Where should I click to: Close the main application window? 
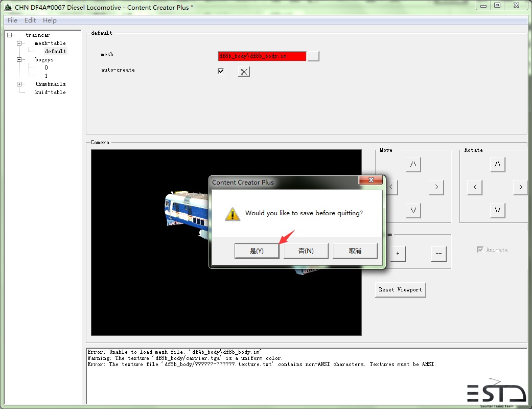click(x=516, y=6)
